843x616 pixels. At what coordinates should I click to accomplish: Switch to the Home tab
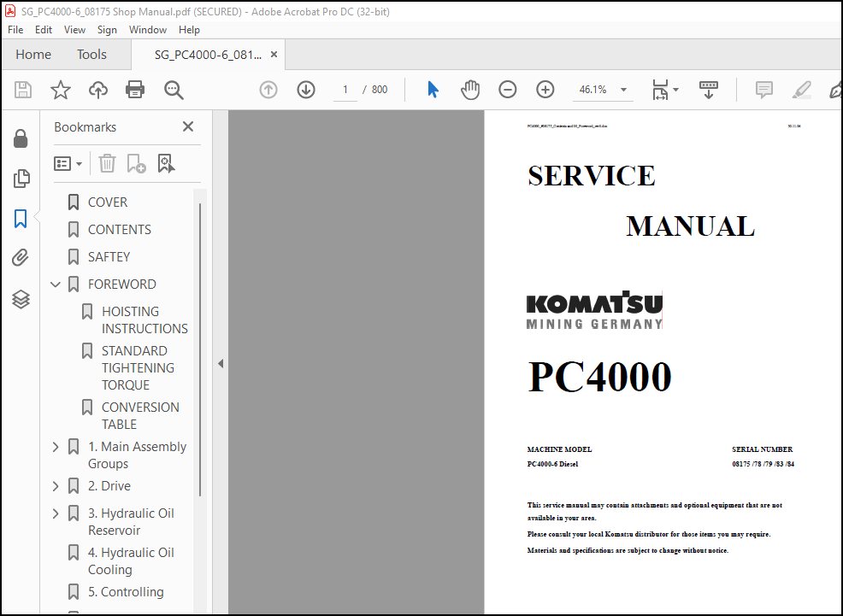[33, 54]
